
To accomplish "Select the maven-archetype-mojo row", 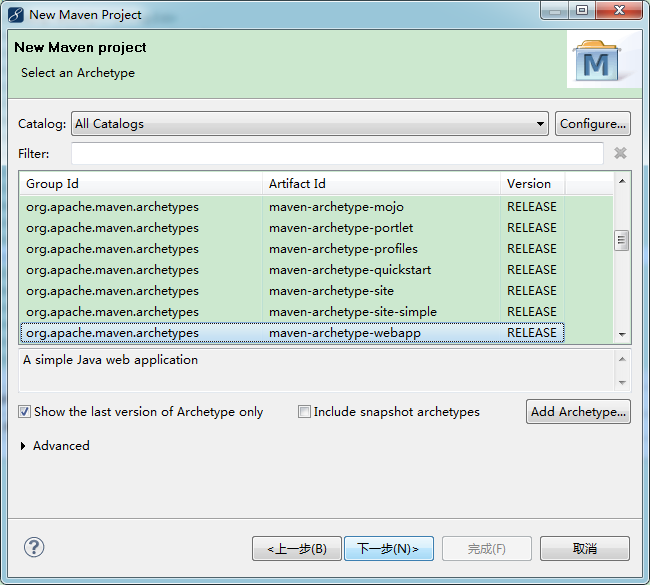I will (x=292, y=207).
